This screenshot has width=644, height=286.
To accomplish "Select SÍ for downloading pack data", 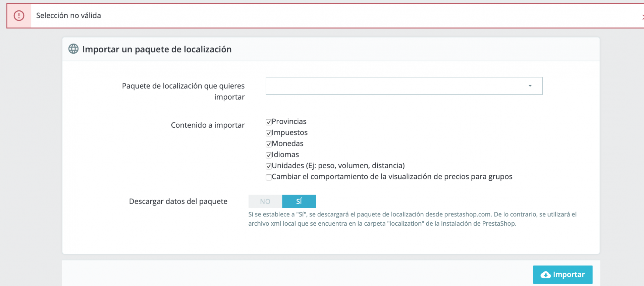I will click(x=299, y=202).
